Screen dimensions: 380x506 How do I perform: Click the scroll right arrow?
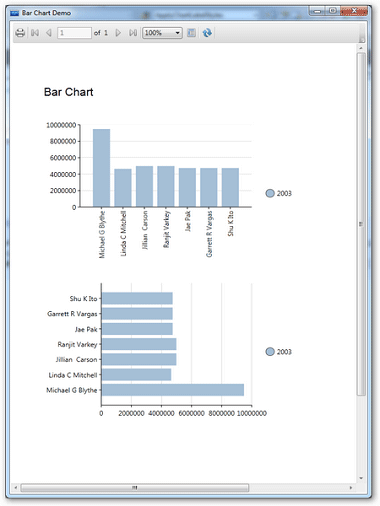point(351,488)
